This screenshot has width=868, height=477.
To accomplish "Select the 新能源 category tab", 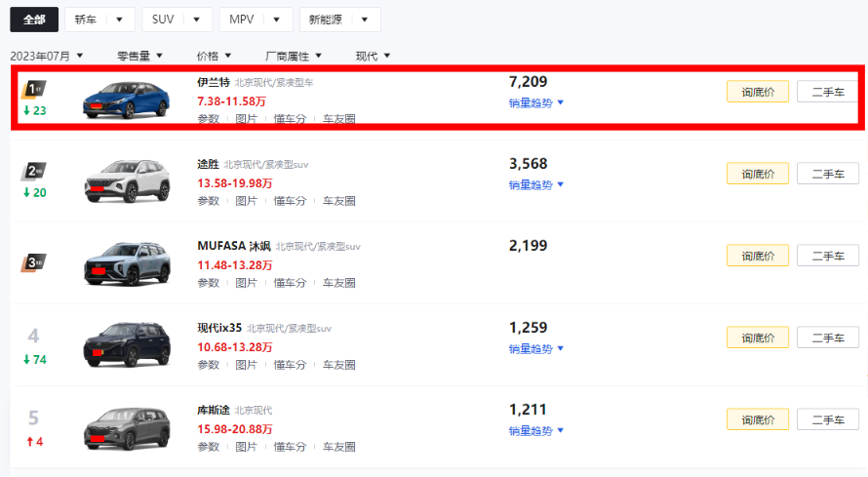I will click(x=326, y=20).
